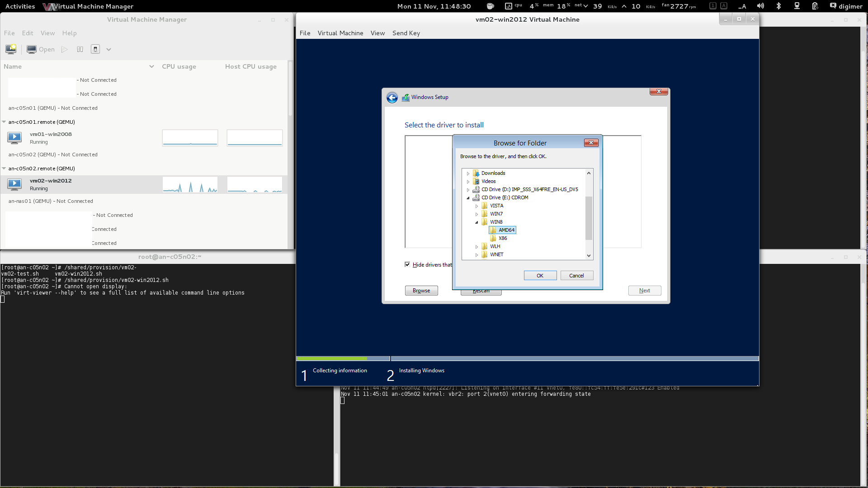Click the vm01-win2008 host CPU usage graph

click(x=255, y=138)
